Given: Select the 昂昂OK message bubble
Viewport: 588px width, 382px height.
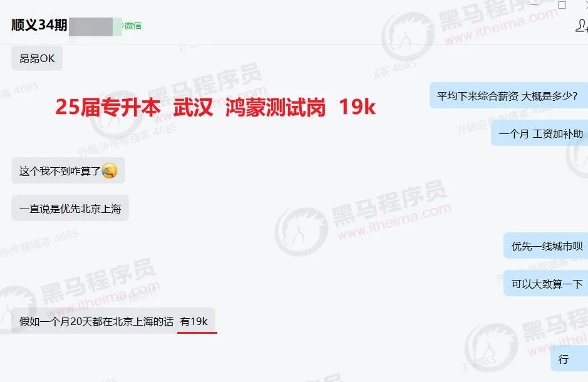Looking at the screenshot, I should point(37,58).
